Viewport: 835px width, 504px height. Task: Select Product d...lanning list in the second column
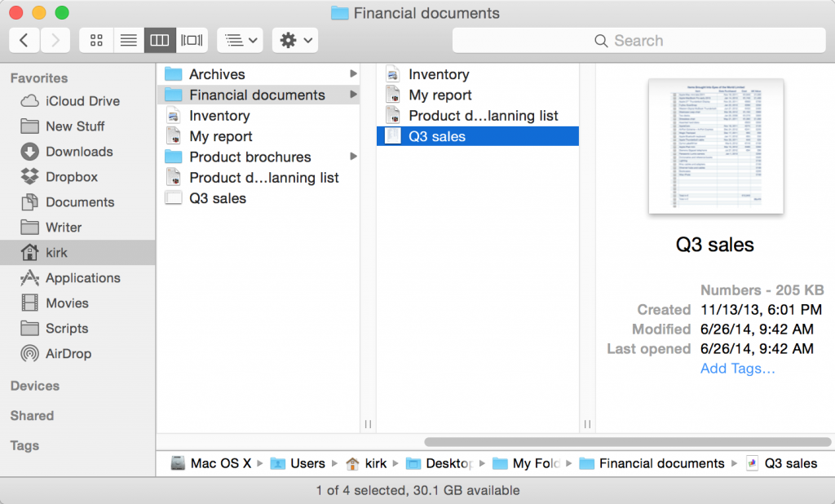click(x=478, y=116)
